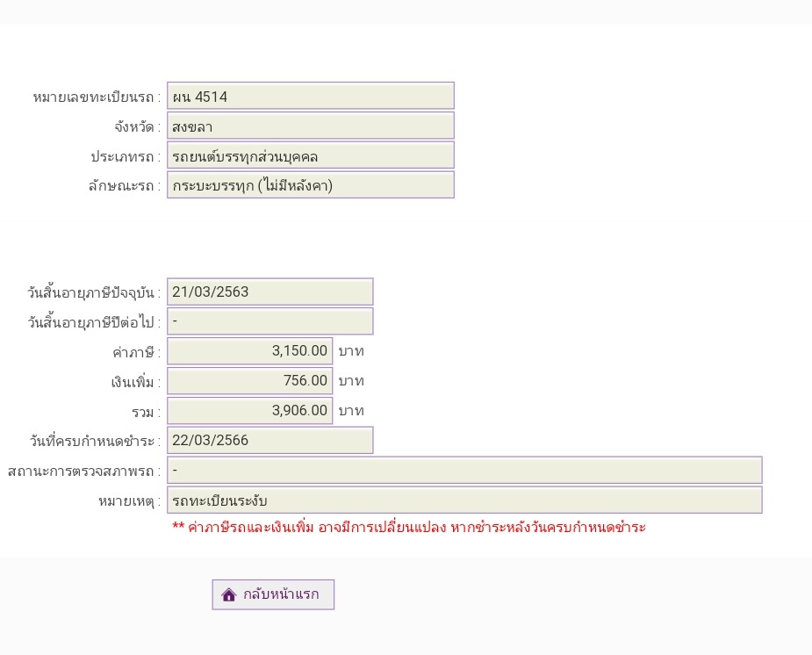Click the วันที่ครบกำหนดชำระ label
The height and width of the screenshot is (655, 812).
click(x=95, y=442)
